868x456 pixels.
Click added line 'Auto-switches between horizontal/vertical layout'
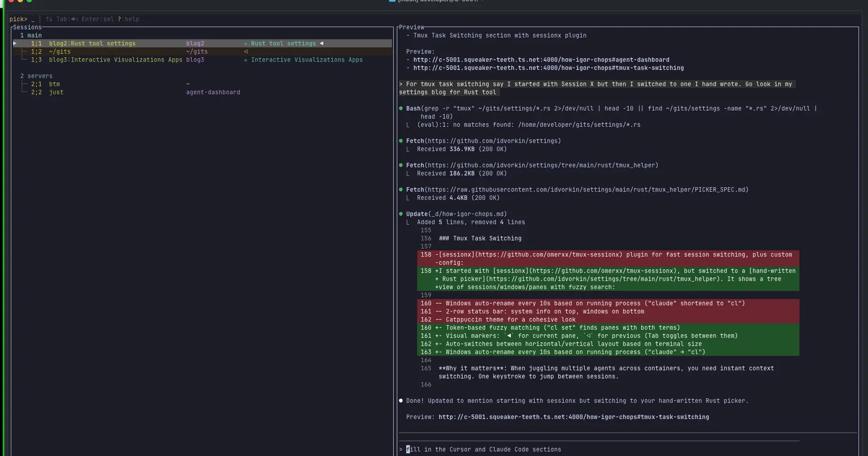pos(608,344)
